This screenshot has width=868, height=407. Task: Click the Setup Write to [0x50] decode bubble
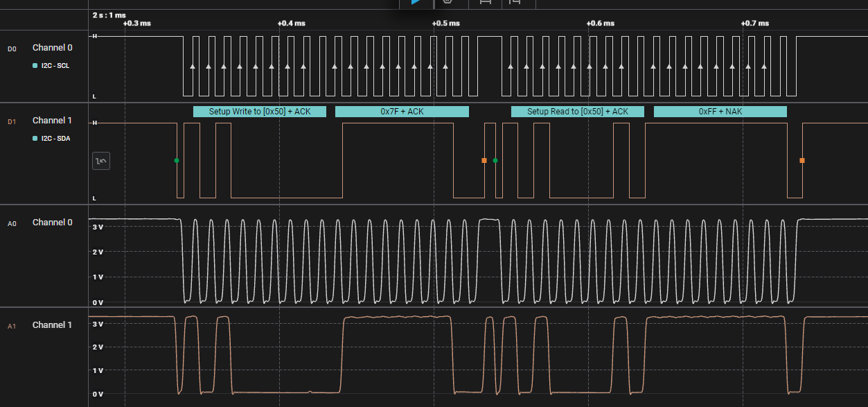pos(260,111)
